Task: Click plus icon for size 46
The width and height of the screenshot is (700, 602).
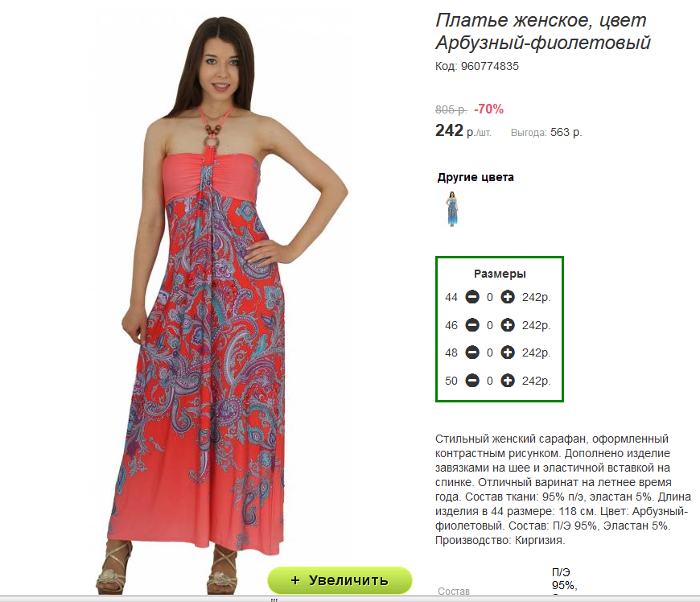Action: point(508,325)
